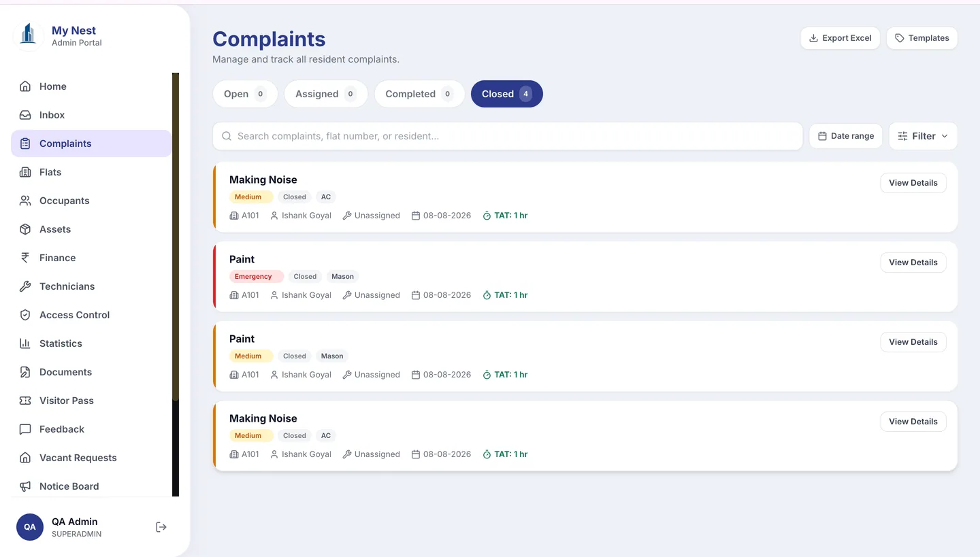The width and height of the screenshot is (980, 557).
Task: Click the Inbox tray icon
Action: point(25,115)
